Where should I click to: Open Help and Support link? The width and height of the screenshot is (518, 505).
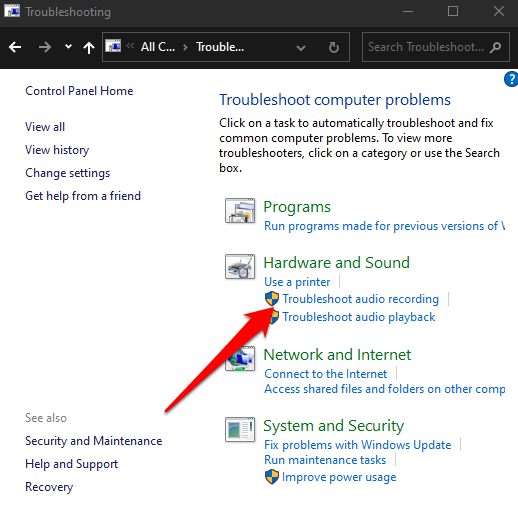(x=72, y=464)
